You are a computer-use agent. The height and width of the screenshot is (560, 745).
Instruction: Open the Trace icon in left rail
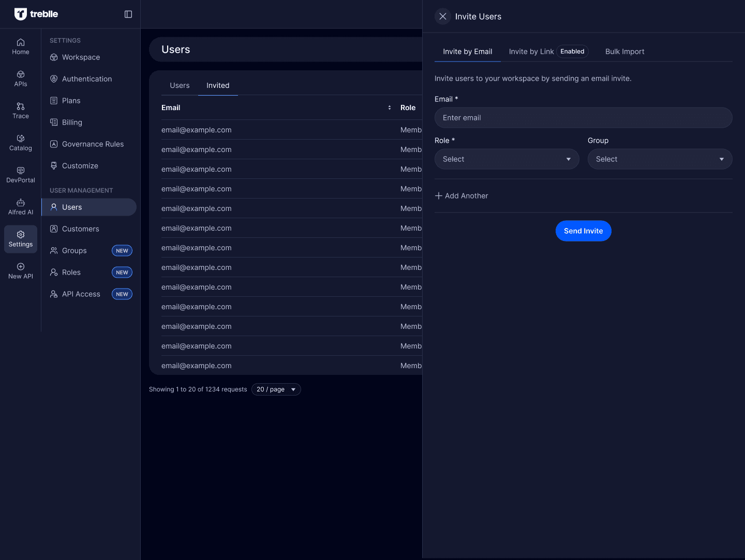point(21,107)
